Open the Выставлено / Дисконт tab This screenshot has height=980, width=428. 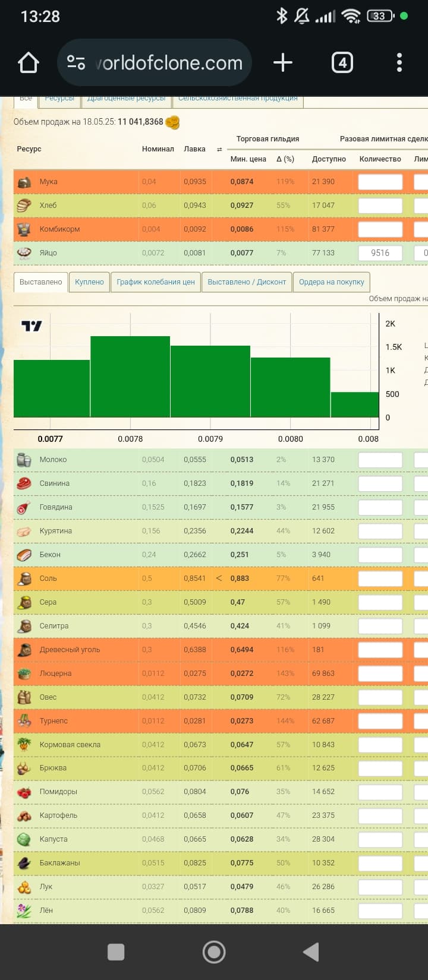click(x=247, y=282)
